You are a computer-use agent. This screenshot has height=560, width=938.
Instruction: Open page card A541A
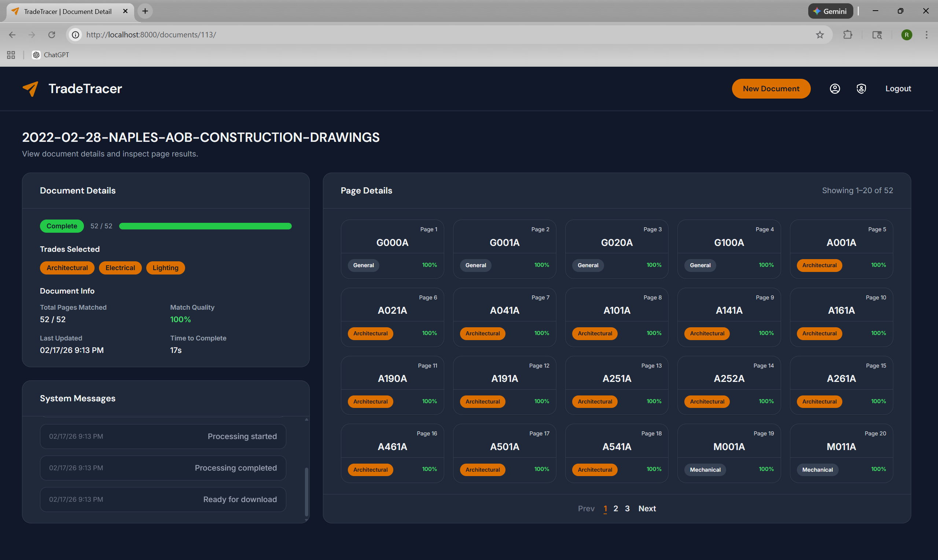[617, 453]
